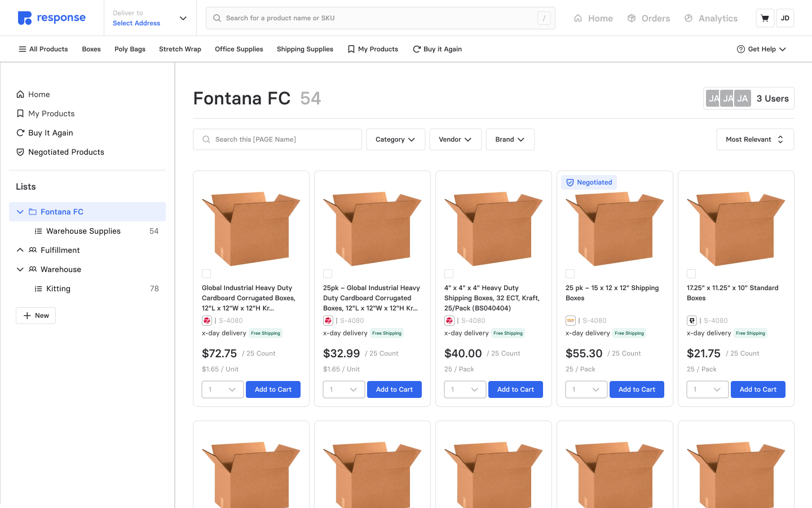The image size is (812, 508).
Task: Open the 17.25" x 11.25" box product image
Action: click(736, 228)
